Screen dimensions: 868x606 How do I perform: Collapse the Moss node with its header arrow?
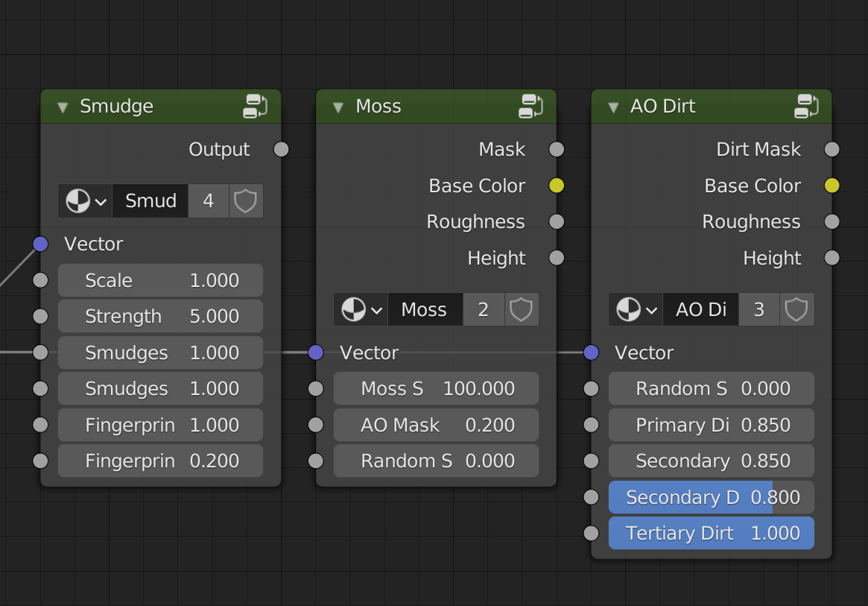338,106
